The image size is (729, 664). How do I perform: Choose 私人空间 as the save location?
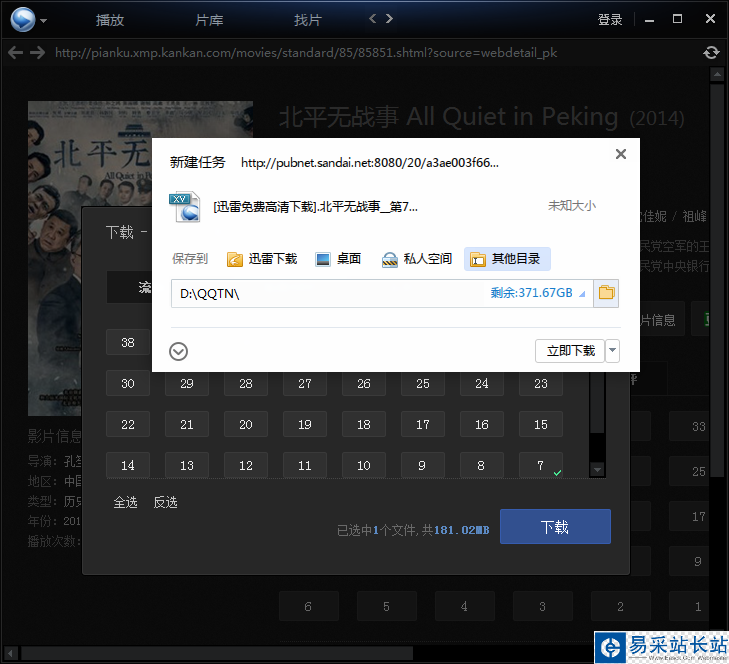pos(417,259)
